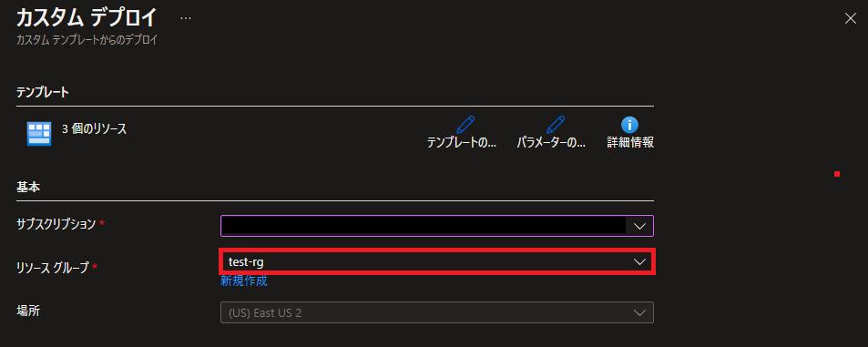The height and width of the screenshot is (347, 868).
Task: Click the テンプレートの... edit label
Action: 461,142
